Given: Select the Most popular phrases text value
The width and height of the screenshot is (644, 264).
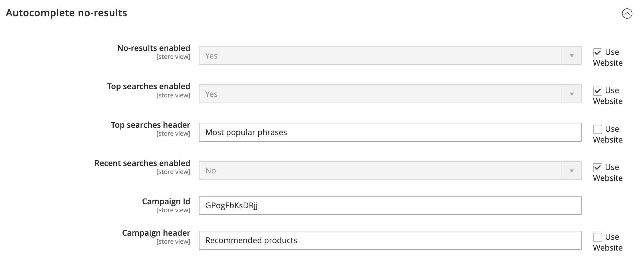Looking at the screenshot, I should 246,132.
